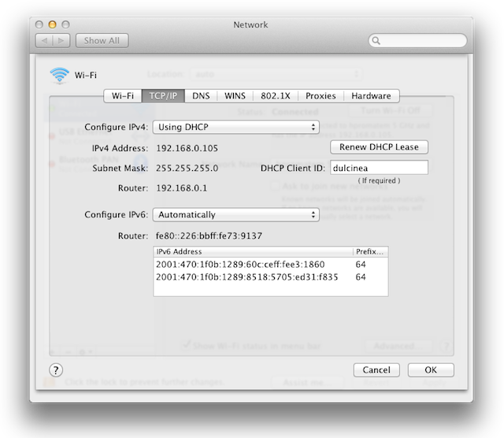504x438 pixels.
Task: Click the IPv6 router fe80::226:bbff:fe73:9137
Action: (209, 236)
